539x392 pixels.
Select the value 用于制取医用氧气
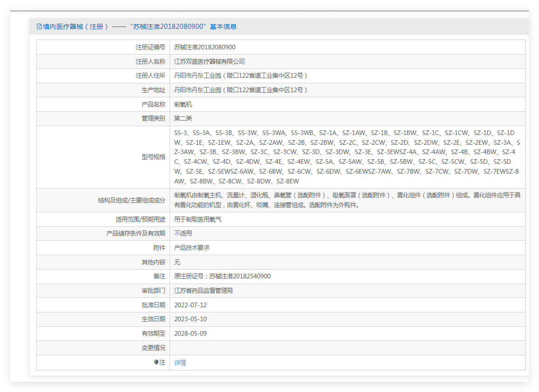pos(198,219)
